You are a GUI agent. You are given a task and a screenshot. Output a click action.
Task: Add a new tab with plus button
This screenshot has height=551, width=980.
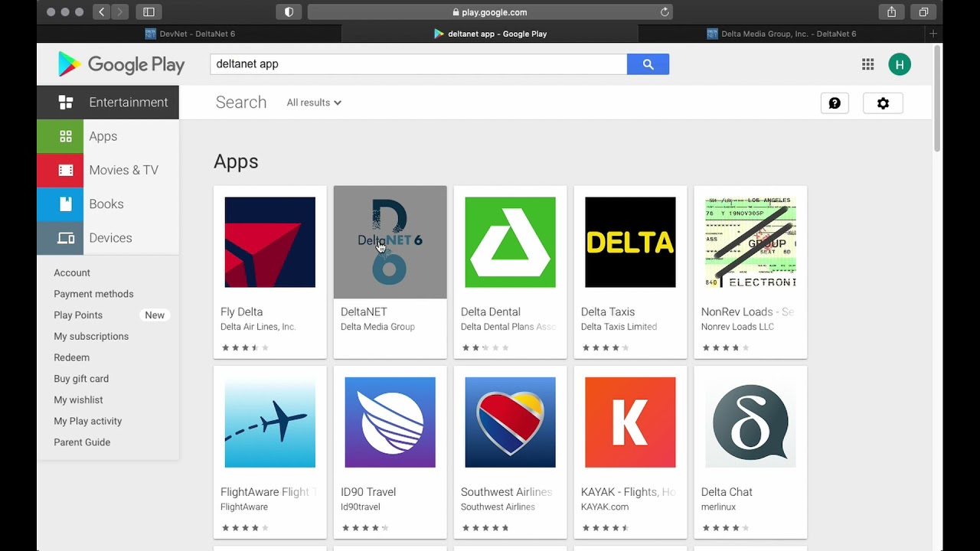pyautogui.click(x=933, y=34)
